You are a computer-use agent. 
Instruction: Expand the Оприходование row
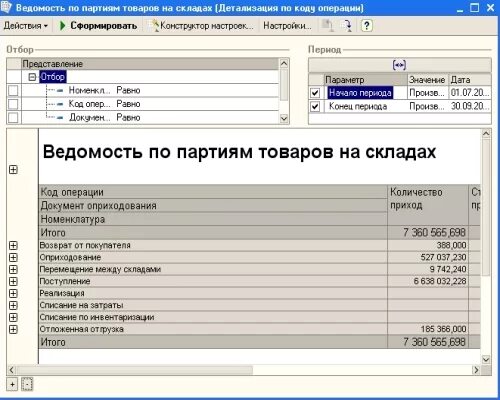13,258
